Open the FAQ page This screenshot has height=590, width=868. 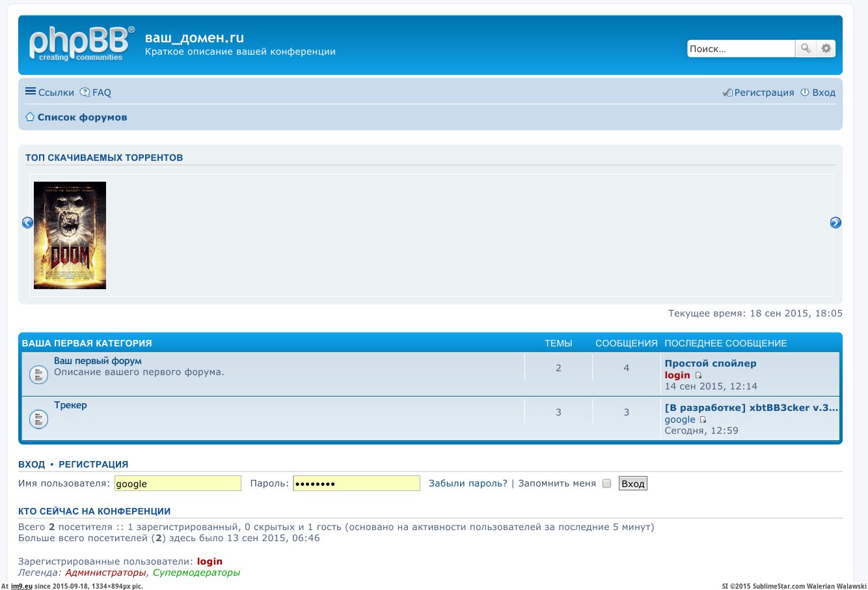pos(96,92)
